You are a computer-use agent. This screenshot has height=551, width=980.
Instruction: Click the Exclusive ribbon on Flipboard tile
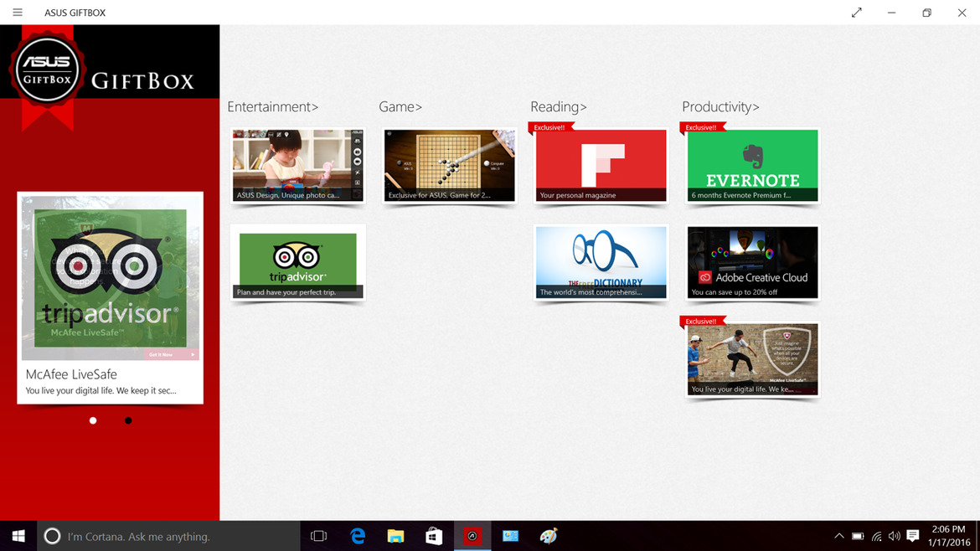click(549, 127)
